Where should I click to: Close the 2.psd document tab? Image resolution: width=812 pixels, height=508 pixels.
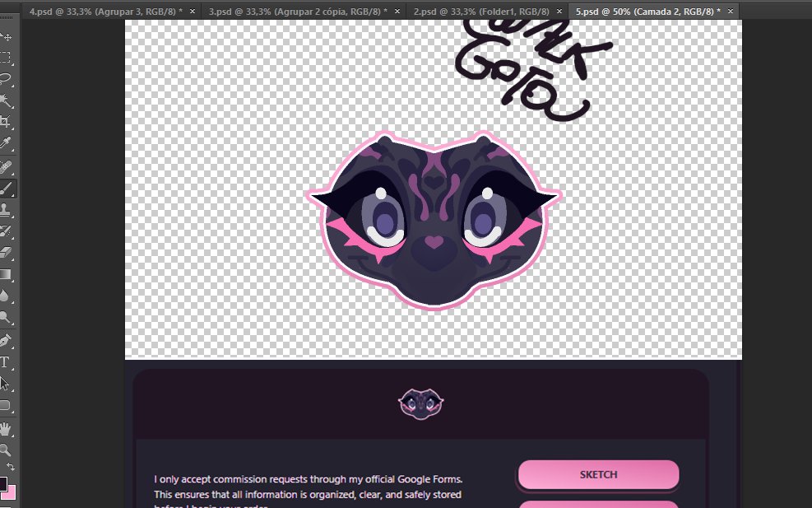559,11
